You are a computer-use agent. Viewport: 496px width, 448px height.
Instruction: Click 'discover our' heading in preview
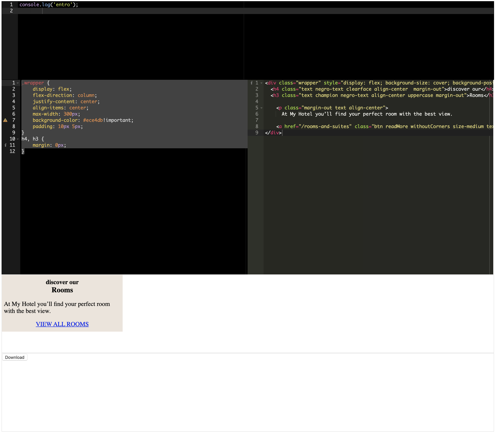coord(62,282)
